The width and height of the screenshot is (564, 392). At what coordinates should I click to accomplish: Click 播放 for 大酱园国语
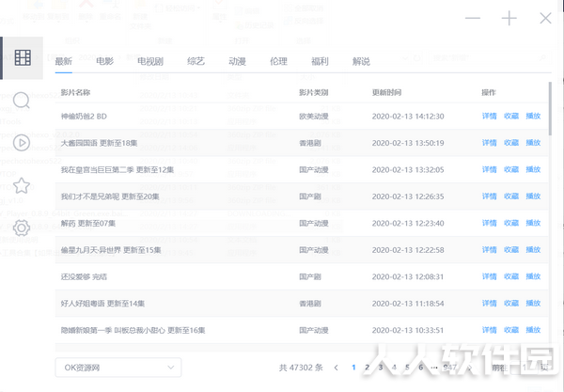coord(533,143)
